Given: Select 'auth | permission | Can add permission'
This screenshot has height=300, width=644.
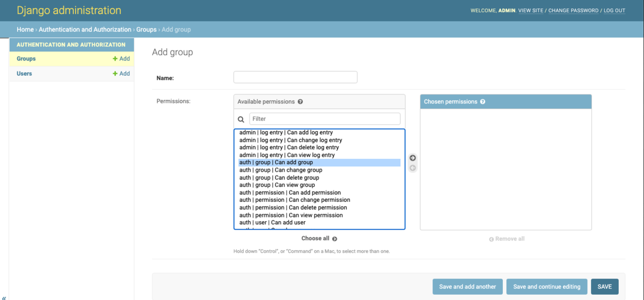Looking at the screenshot, I should [319, 193].
